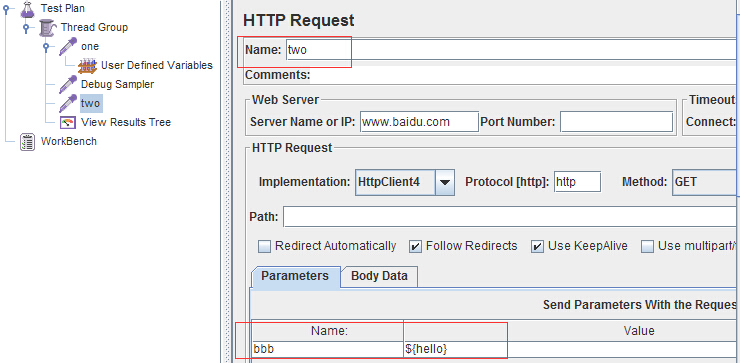Click the Path input field

coord(511,217)
